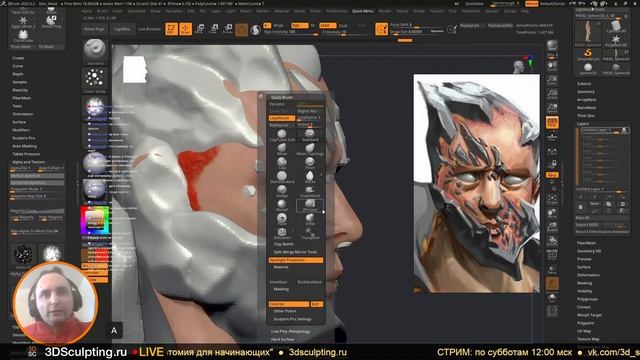The height and width of the screenshot is (360, 640).
Task: Click the Frame button on right shelf
Action: click(552, 199)
